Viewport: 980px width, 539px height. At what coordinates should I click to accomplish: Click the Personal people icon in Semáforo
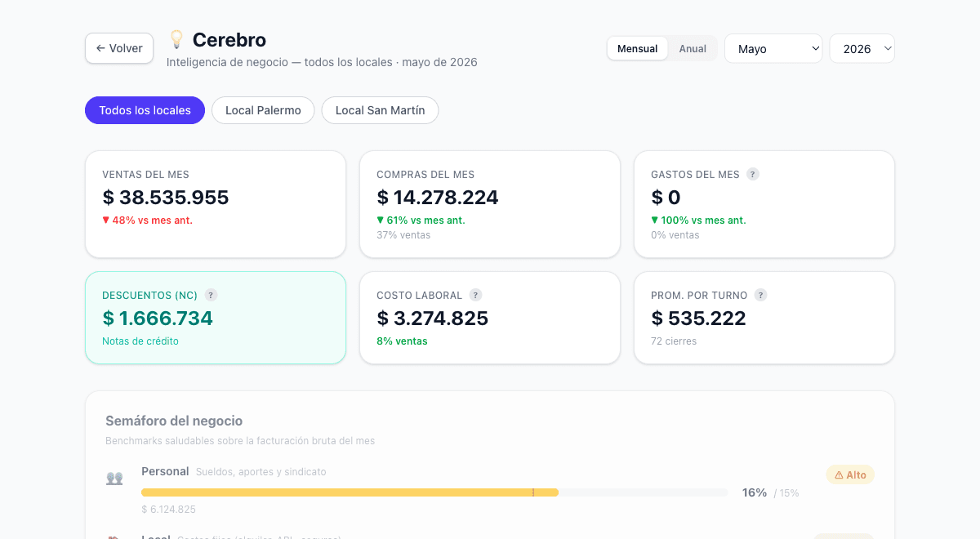coord(114,478)
